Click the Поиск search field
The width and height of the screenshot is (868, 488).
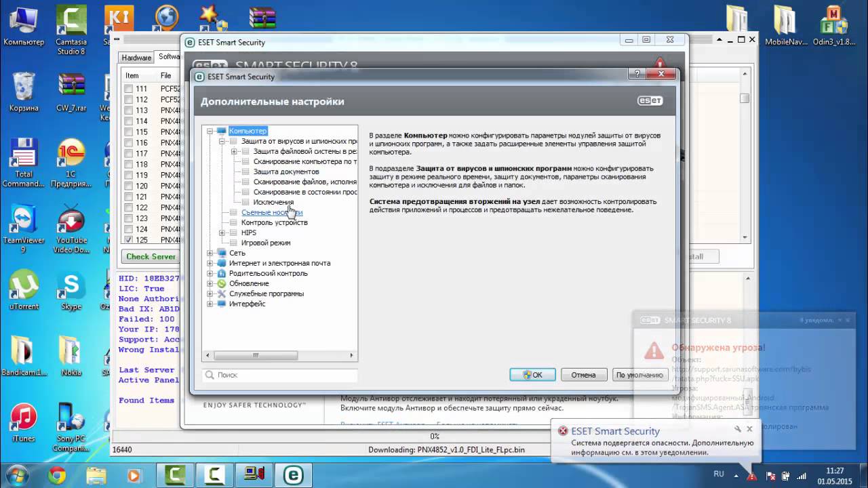point(280,374)
